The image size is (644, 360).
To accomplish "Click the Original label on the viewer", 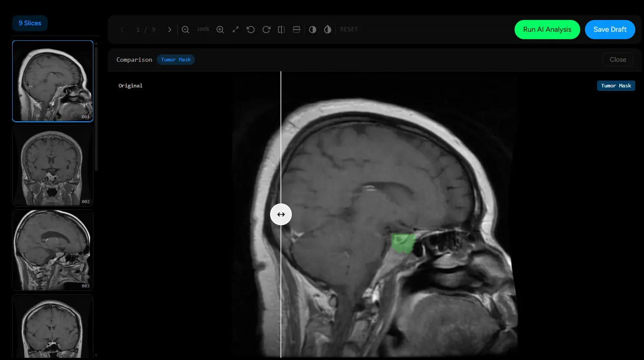I will pyautogui.click(x=130, y=86).
